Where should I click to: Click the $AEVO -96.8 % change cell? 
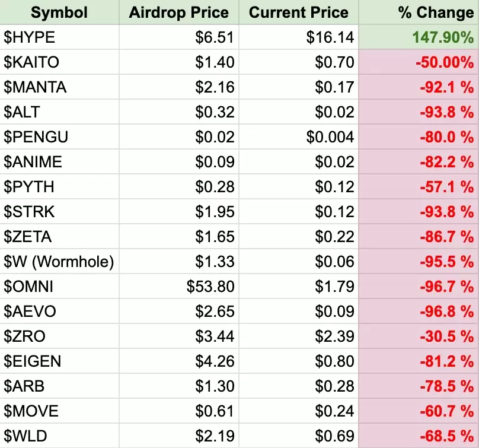click(419, 312)
